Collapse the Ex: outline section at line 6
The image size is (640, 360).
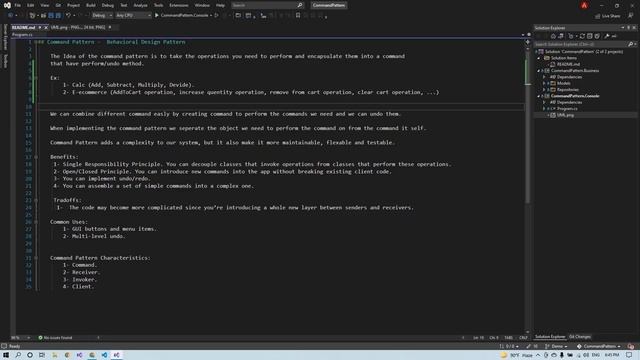coord(36,78)
